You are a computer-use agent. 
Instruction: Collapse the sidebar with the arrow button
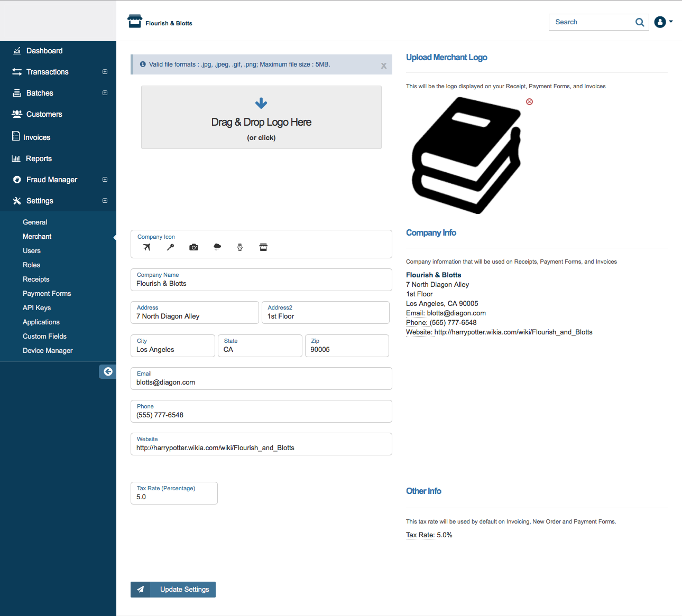pyautogui.click(x=108, y=371)
